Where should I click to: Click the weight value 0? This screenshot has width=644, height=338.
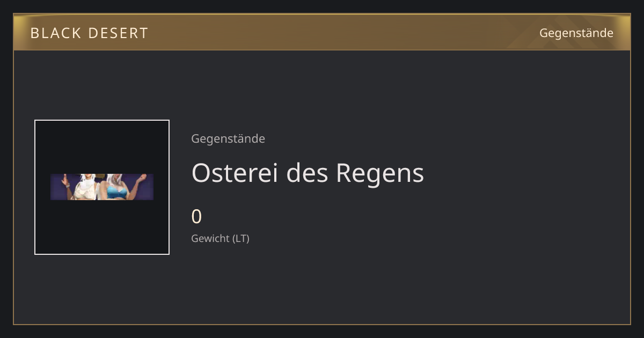point(197,217)
